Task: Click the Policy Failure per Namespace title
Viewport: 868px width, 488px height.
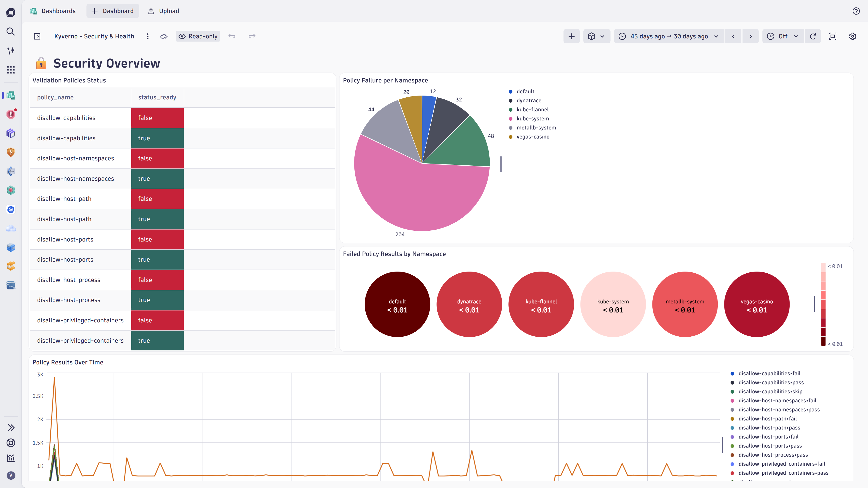Action: (385, 80)
